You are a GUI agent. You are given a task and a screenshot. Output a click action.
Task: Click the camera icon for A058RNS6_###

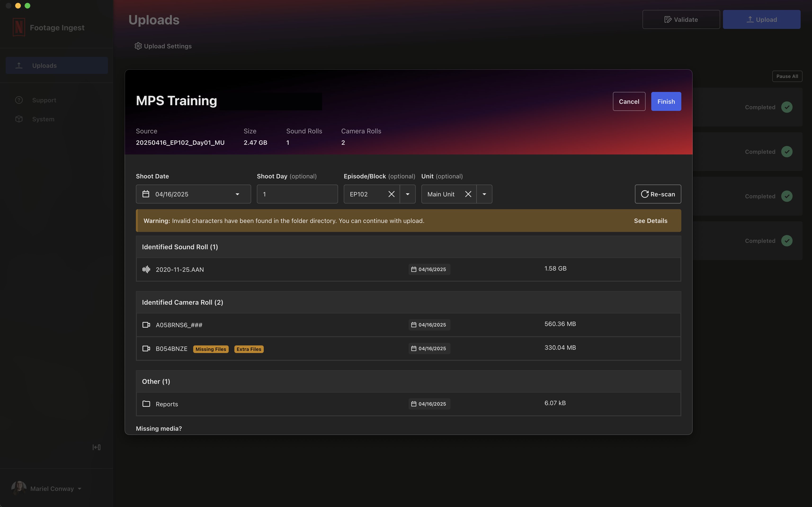[x=146, y=325]
